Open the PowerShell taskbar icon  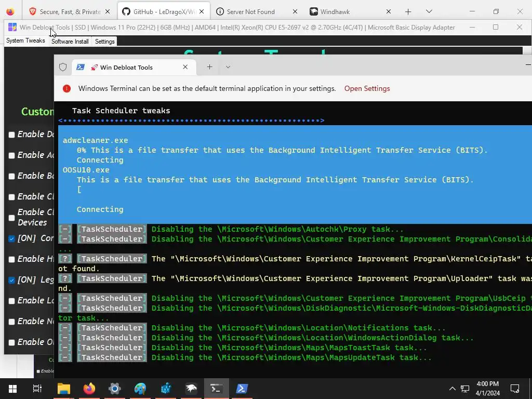(242, 389)
